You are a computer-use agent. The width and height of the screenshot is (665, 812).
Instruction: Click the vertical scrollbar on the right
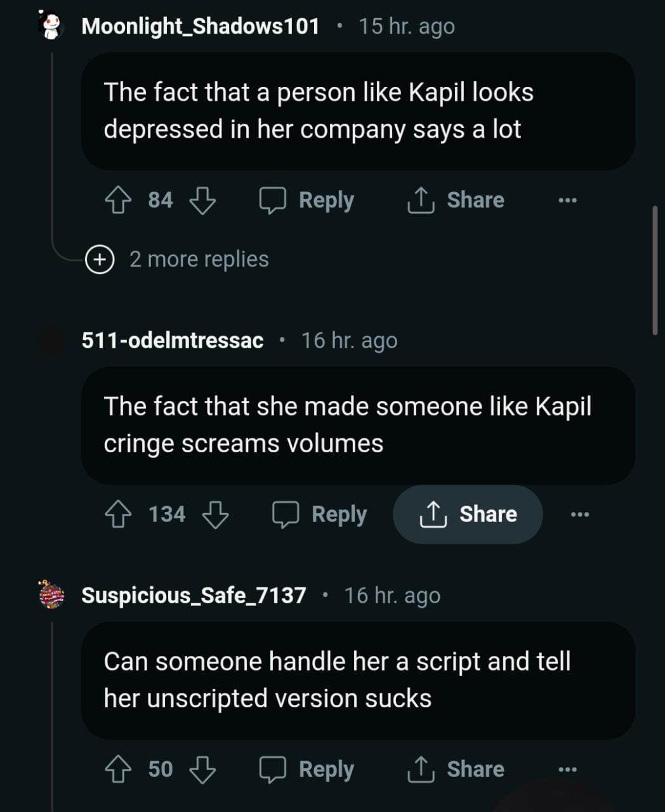point(655,270)
